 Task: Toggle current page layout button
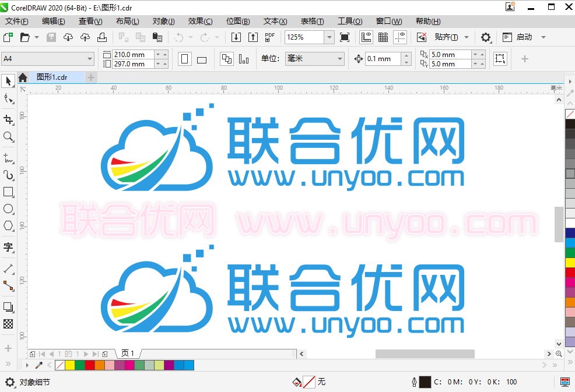244,59
